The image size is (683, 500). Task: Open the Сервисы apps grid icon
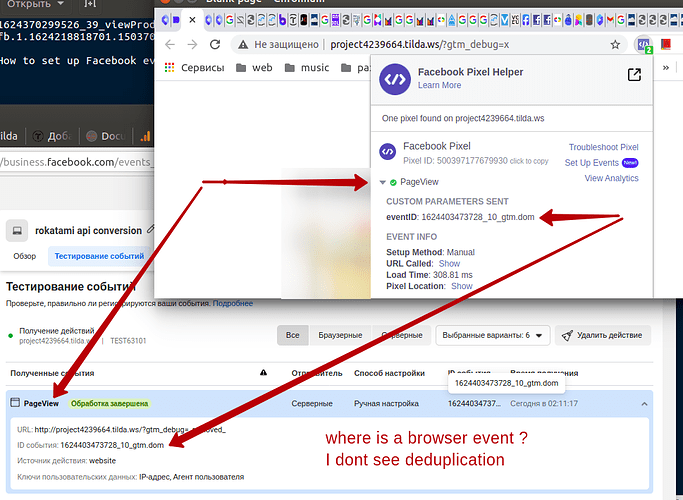pyautogui.click(x=169, y=68)
